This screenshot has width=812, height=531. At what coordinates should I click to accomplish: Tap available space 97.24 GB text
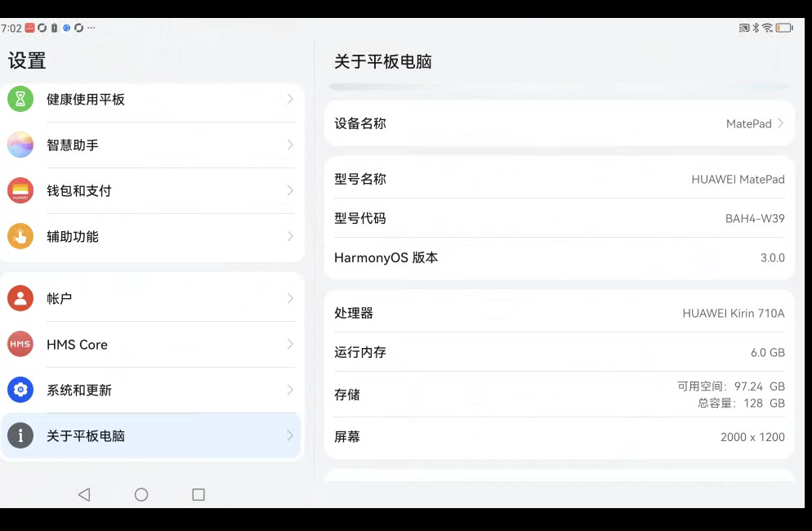click(730, 386)
